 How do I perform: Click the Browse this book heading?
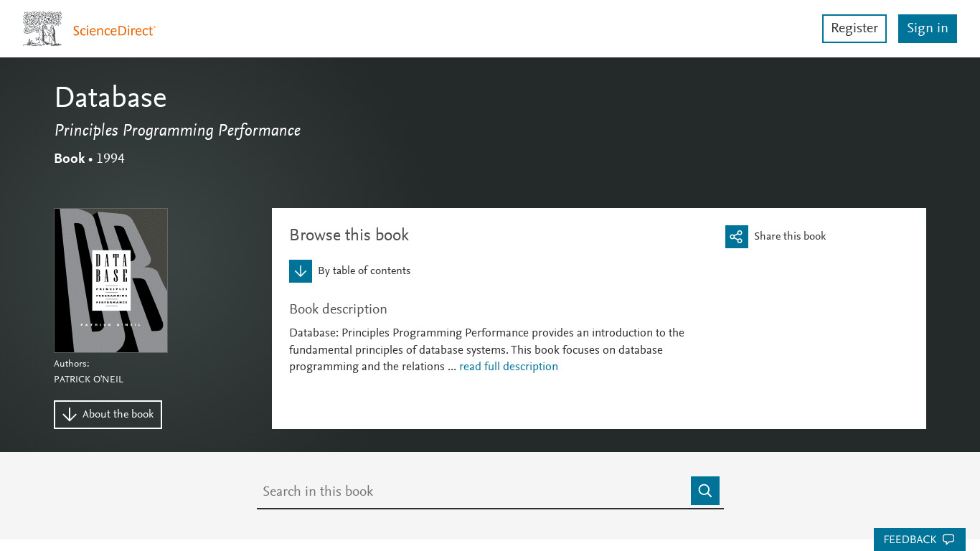pos(349,235)
